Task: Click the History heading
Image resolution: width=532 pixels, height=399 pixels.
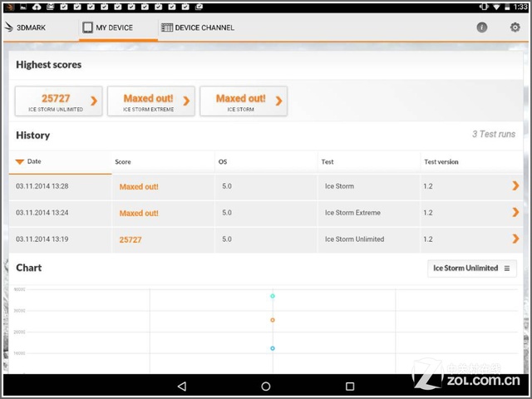Action: pyautogui.click(x=33, y=135)
